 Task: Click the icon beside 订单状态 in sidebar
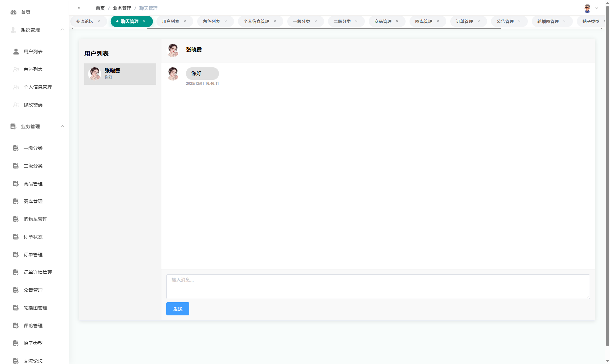(16, 237)
